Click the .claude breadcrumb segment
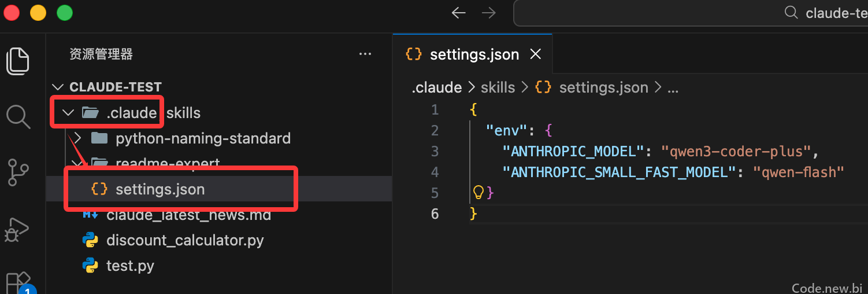 pyautogui.click(x=436, y=87)
